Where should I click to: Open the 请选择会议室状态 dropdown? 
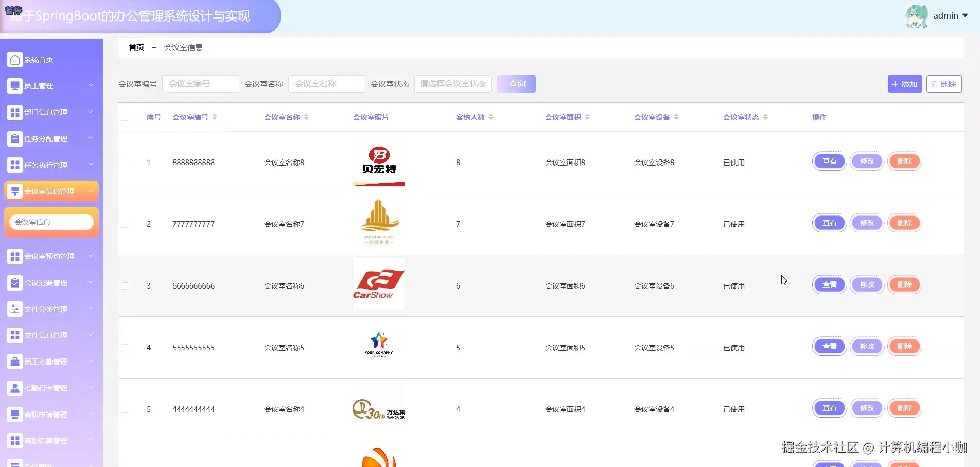click(x=453, y=84)
